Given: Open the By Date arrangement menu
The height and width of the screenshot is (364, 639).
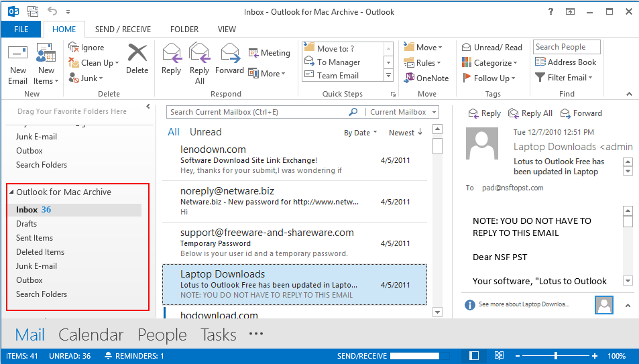Looking at the screenshot, I should [x=360, y=133].
